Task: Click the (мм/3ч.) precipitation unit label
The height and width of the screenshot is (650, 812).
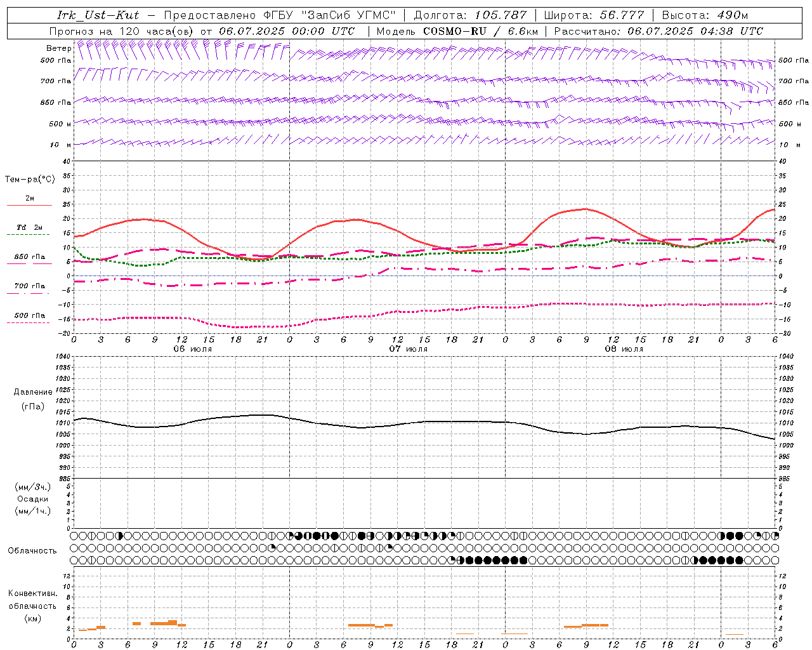Action: coord(33,487)
